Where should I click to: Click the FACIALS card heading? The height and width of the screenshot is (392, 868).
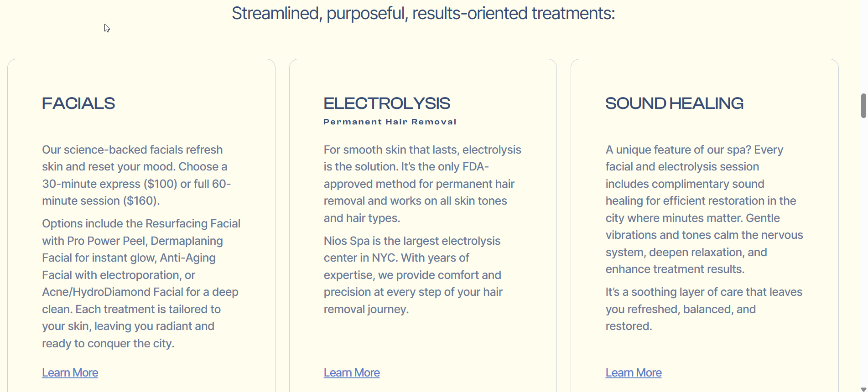pos(78,103)
